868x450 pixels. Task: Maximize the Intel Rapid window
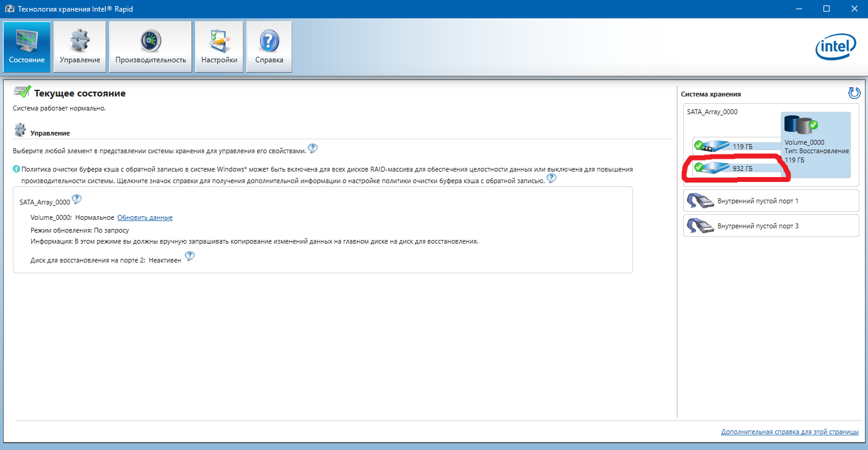pyautogui.click(x=826, y=9)
